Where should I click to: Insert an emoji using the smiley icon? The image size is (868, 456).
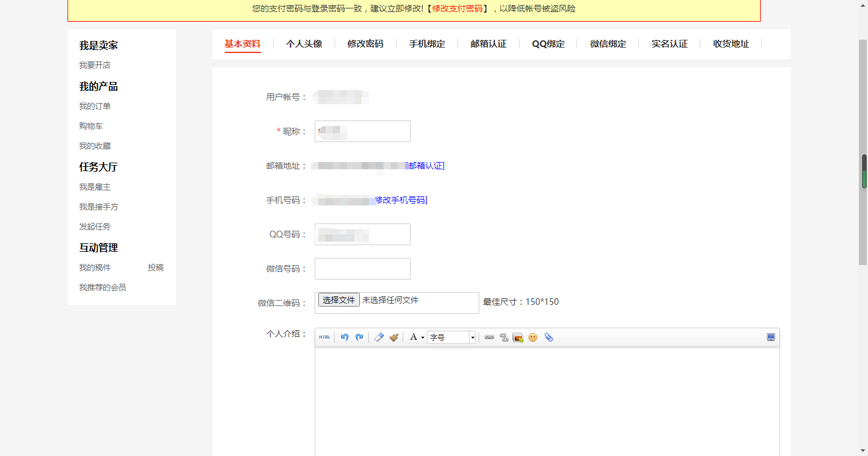coord(533,337)
